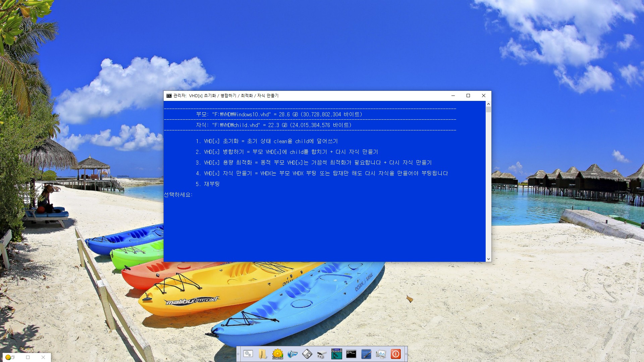Click the '선택하세요:' prompt line
The width and height of the screenshot is (644, 362).
(178, 195)
